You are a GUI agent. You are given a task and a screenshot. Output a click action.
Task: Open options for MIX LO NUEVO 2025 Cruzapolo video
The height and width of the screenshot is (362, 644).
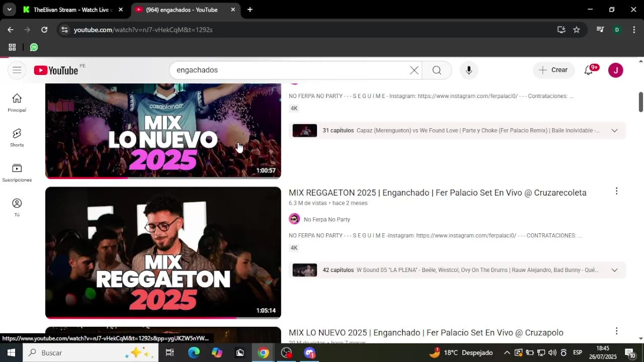(x=616, y=331)
